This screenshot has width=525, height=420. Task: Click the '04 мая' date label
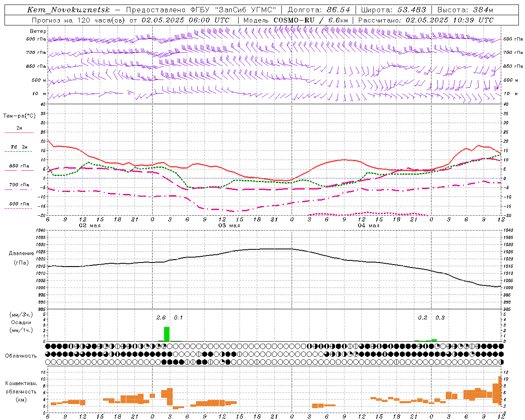tap(368, 226)
